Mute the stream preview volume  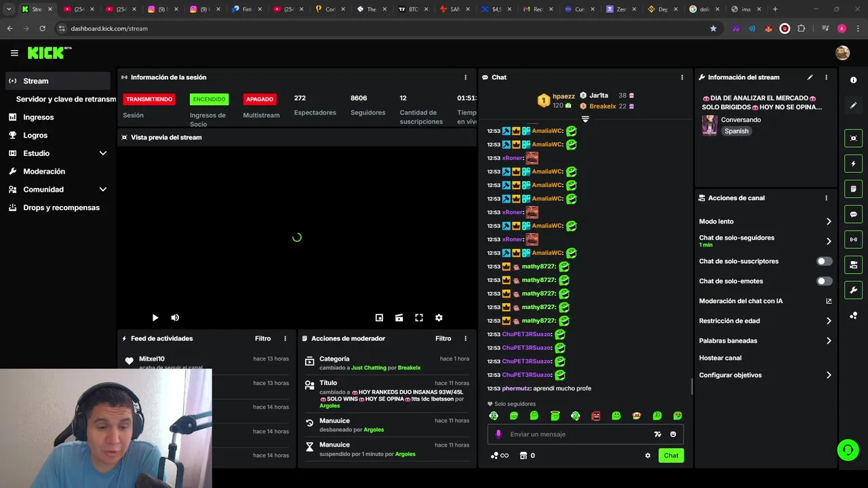[x=175, y=317]
